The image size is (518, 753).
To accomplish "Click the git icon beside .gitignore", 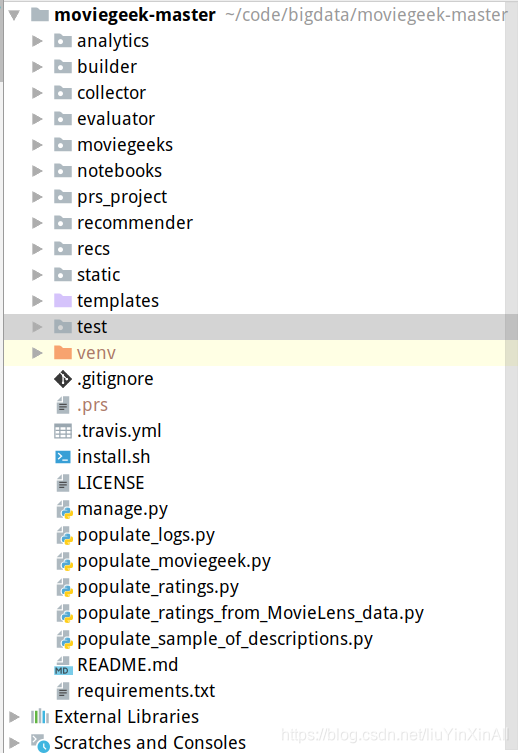I will click(x=62, y=379).
